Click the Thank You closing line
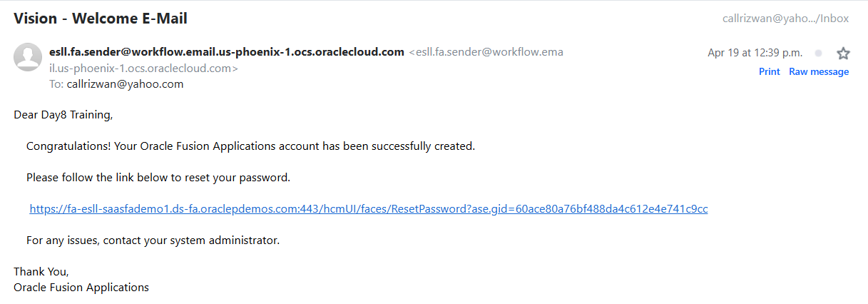 pyautogui.click(x=41, y=272)
